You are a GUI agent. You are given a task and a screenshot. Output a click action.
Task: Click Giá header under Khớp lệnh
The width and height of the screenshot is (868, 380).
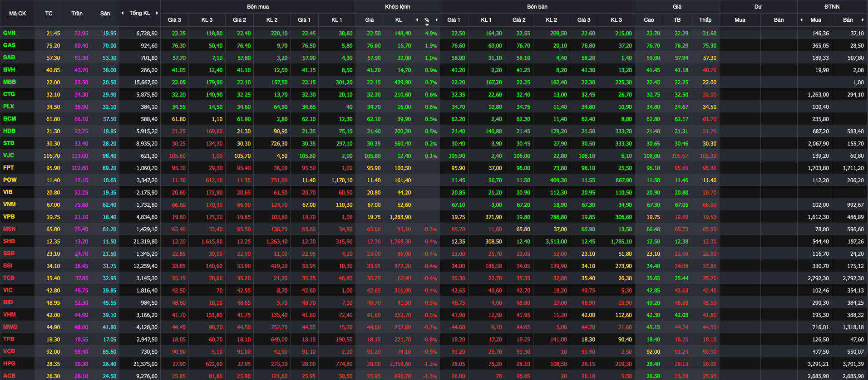(370, 20)
